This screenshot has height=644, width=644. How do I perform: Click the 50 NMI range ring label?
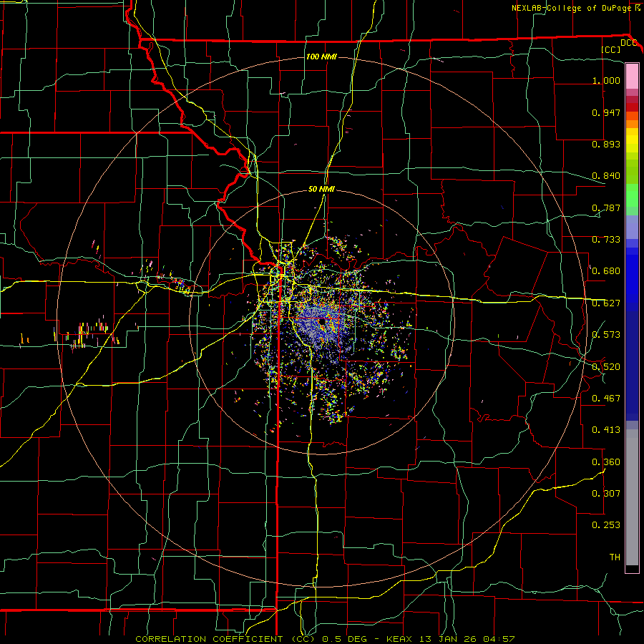[321, 189]
